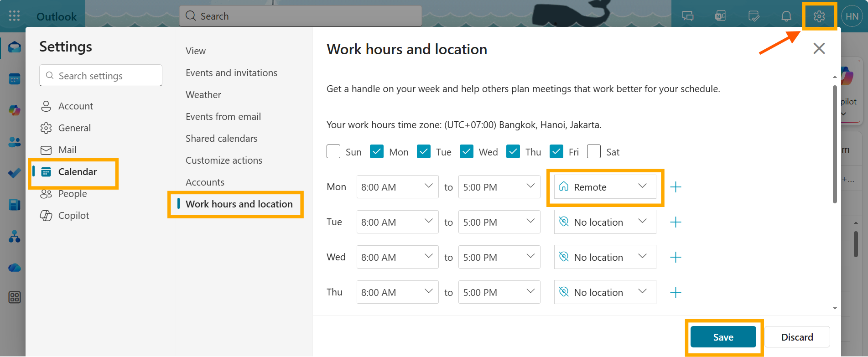Uncheck the Tue work day checkbox
Screen dimensions: 868x357
(x=424, y=151)
